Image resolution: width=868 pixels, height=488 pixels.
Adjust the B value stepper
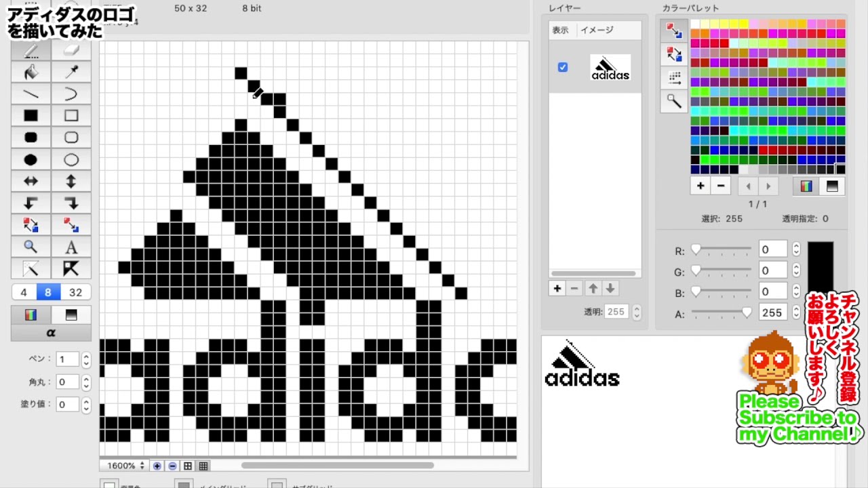point(796,292)
